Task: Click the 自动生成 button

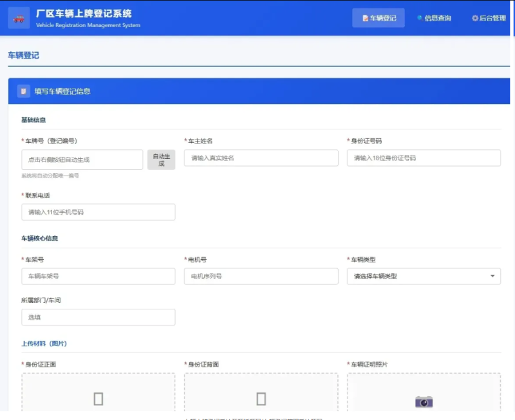Action: tap(162, 160)
